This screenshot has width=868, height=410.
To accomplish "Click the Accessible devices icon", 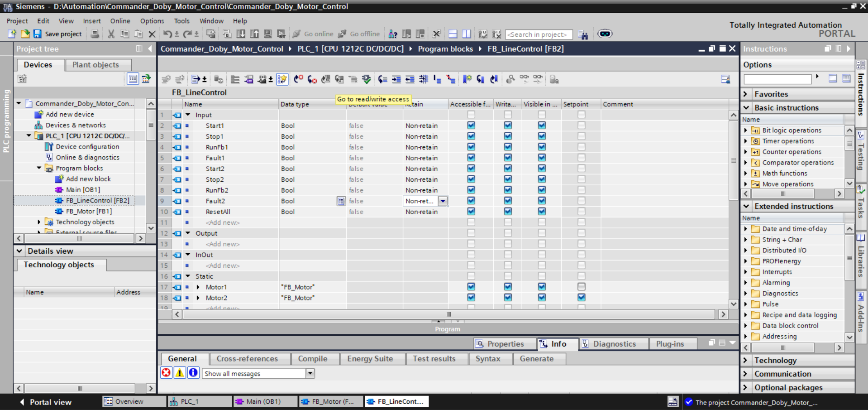I will (393, 34).
